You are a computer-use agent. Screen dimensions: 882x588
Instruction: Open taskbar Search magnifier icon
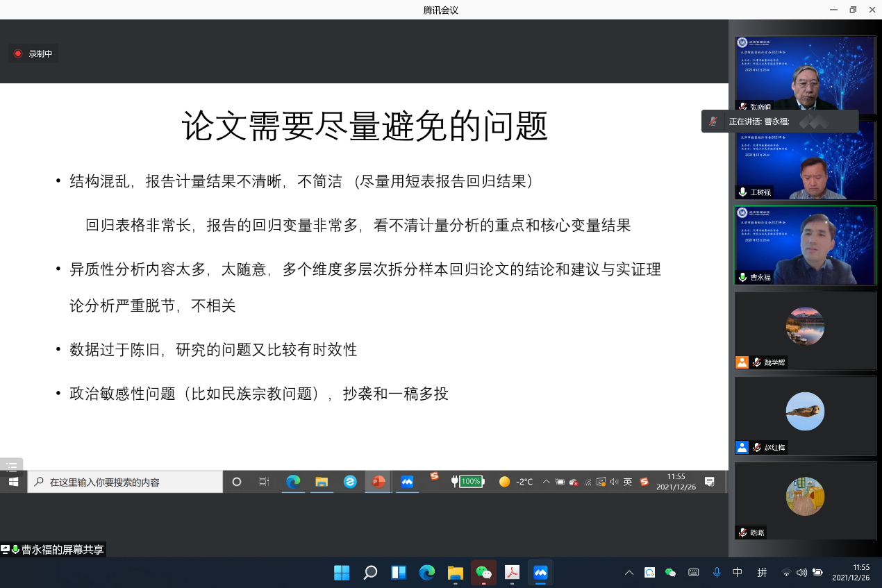click(x=370, y=573)
